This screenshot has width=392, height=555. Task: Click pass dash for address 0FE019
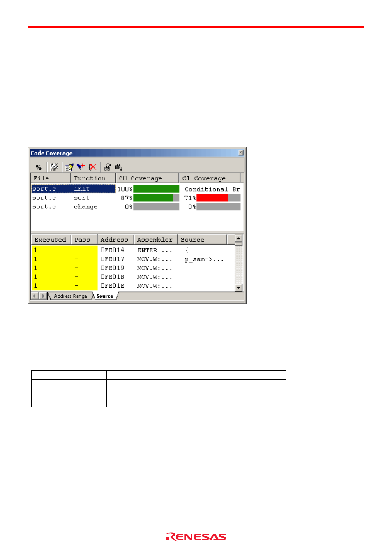pos(76,268)
